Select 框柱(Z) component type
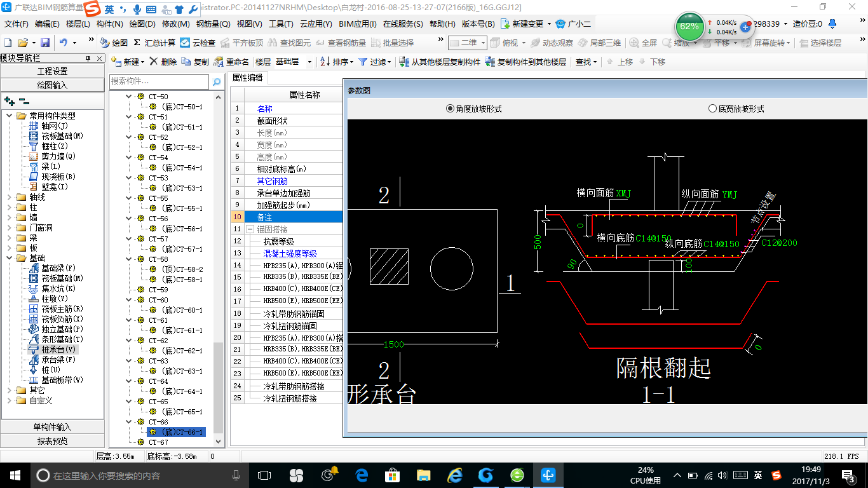This screenshot has width=868, height=488. point(49,146)
